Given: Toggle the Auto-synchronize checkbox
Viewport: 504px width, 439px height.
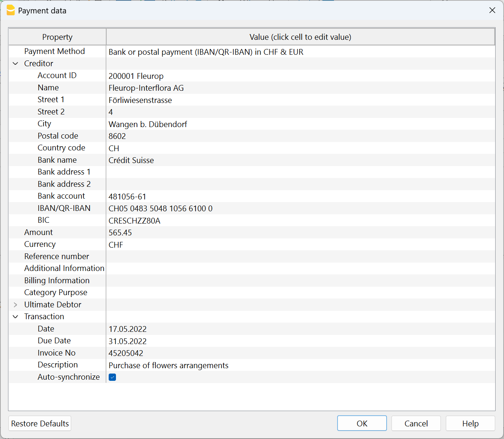Looking at the screenshot, I should (x=112, y=377).
